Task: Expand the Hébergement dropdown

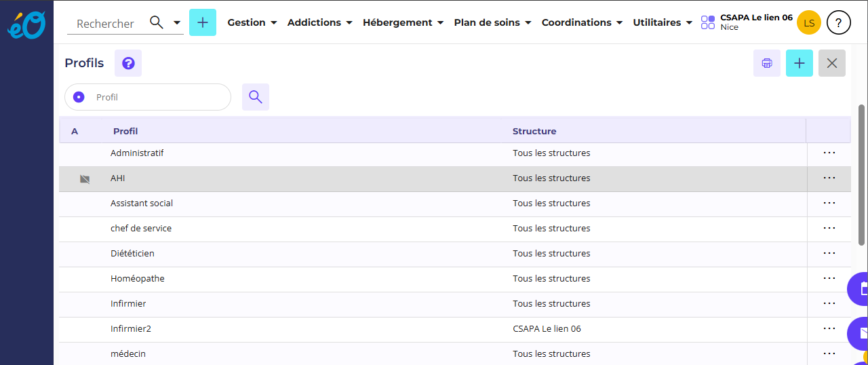Action: (x=403, y=22)
